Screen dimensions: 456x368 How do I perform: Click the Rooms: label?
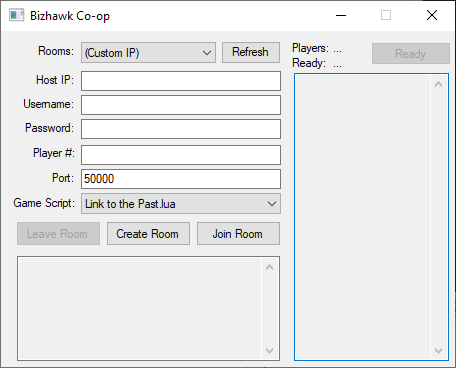56,51
